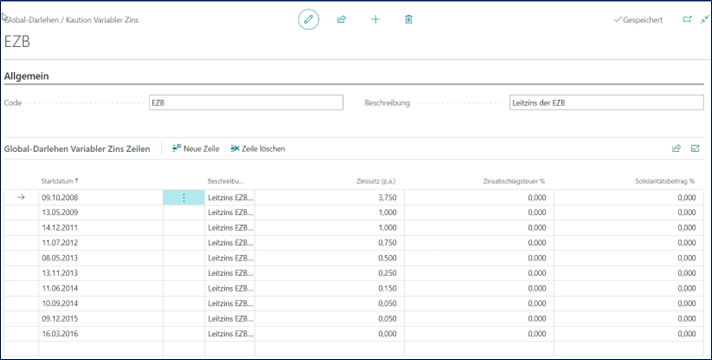Click the pencil edit icon

pos(308,20)
